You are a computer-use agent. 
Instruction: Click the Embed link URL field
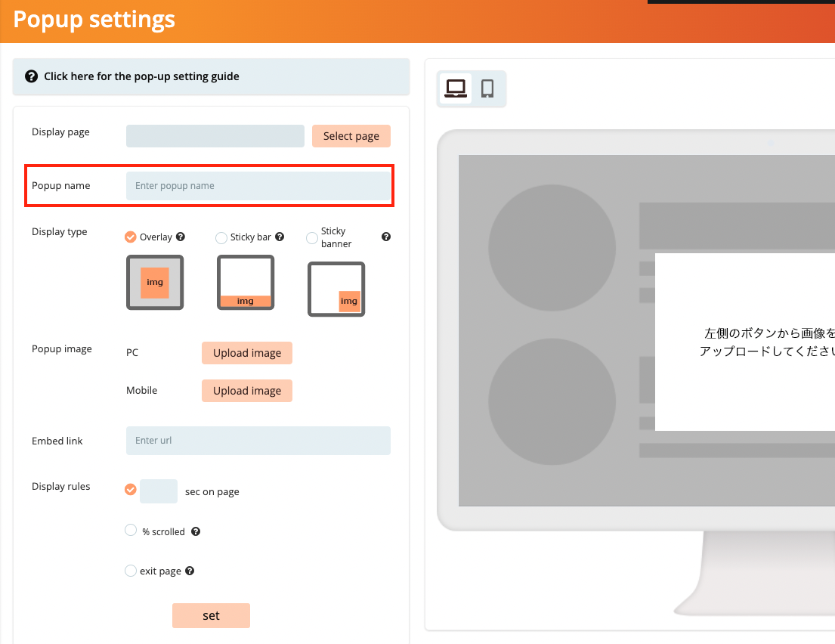pos(258,441)
